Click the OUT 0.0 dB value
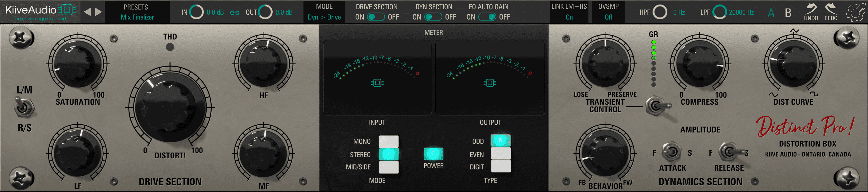The width and height of the screenshot is (868, 192). point(284,12)
